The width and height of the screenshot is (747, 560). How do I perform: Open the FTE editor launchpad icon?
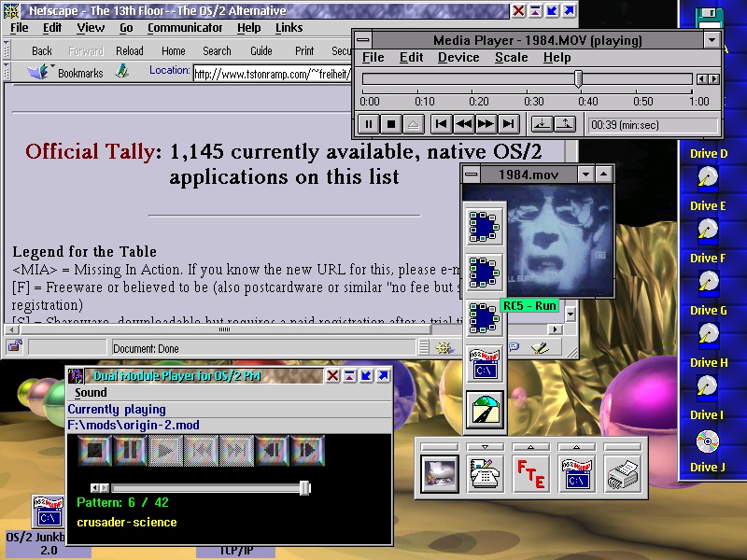[530, 474]
